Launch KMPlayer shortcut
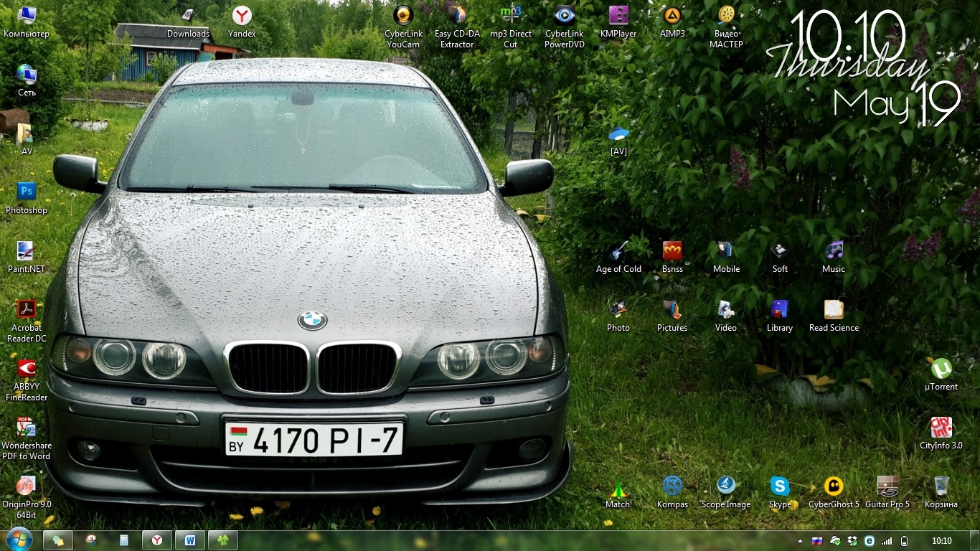Screen dimensions: 980x551 pos(618,22)
